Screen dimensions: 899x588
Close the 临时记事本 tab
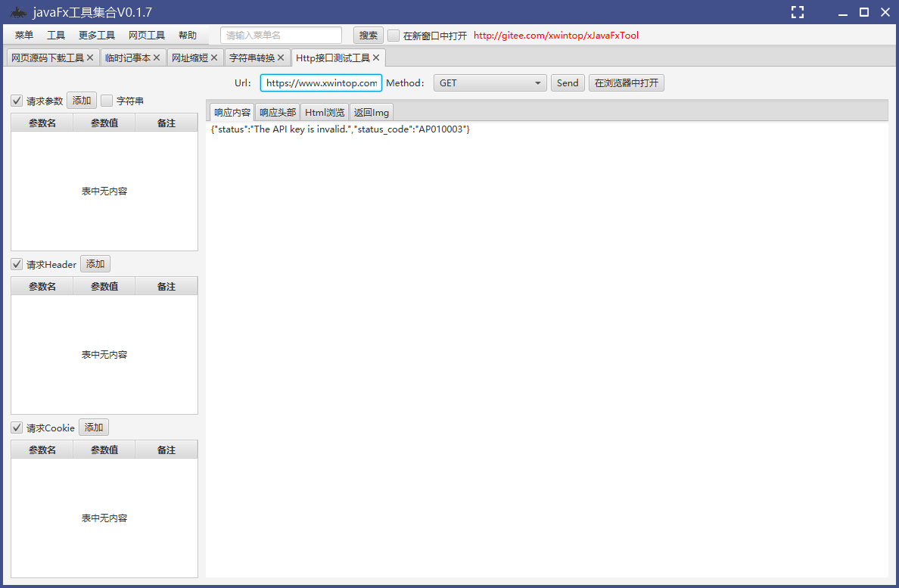click(x=157, y=58)
